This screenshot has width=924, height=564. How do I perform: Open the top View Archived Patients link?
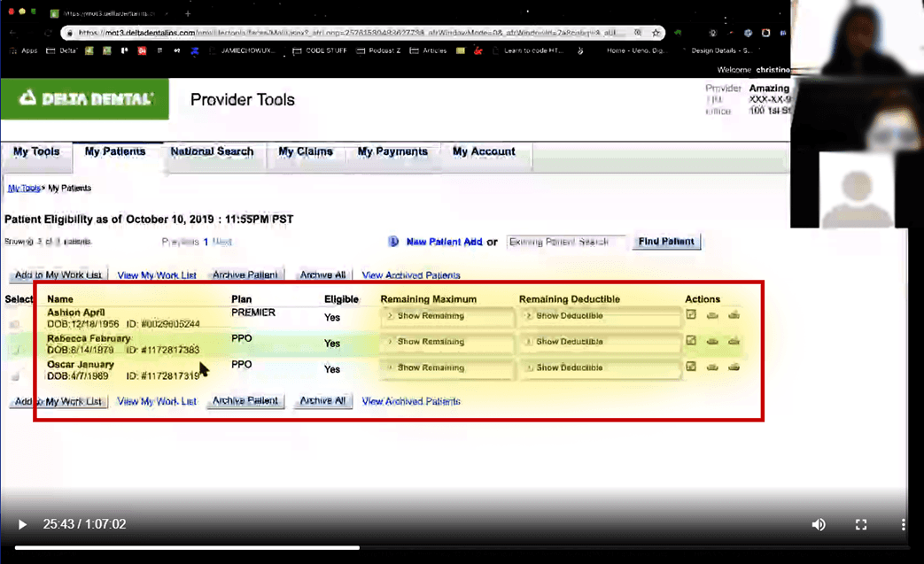pos(411,275)
